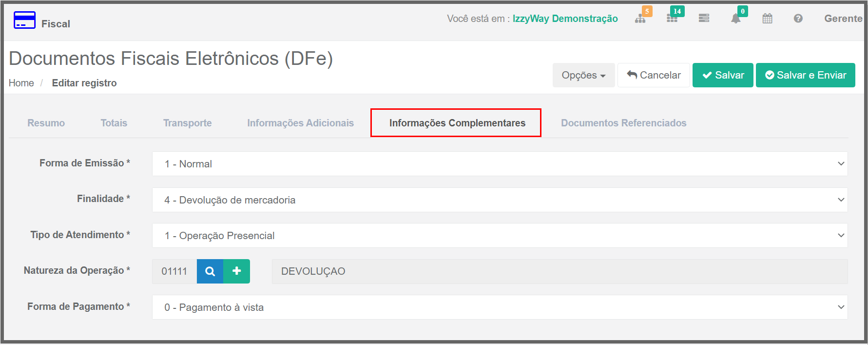Open the apps grid icon with badge 14
The height and width of the screenshot is (345, 868).
coord(672,19)
